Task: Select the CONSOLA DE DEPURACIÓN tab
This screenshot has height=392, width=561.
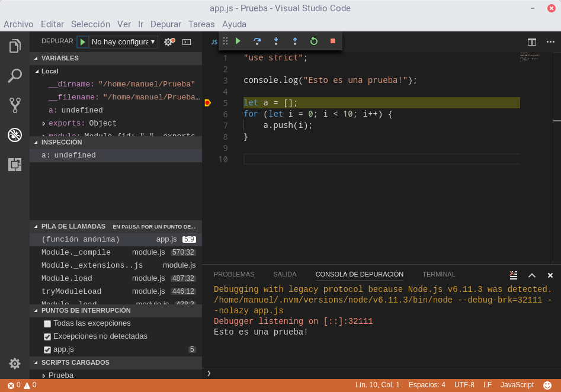Action: 359,274
